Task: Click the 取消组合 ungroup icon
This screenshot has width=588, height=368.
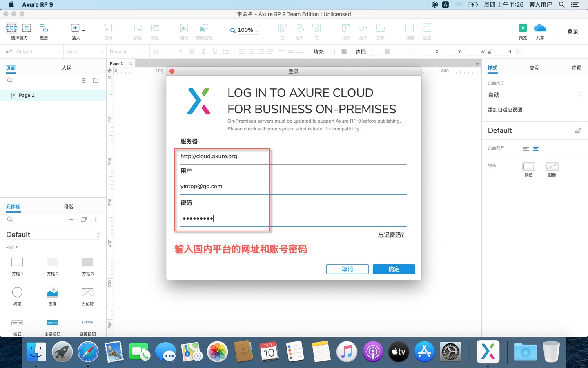Action: [x=204, y=28]
